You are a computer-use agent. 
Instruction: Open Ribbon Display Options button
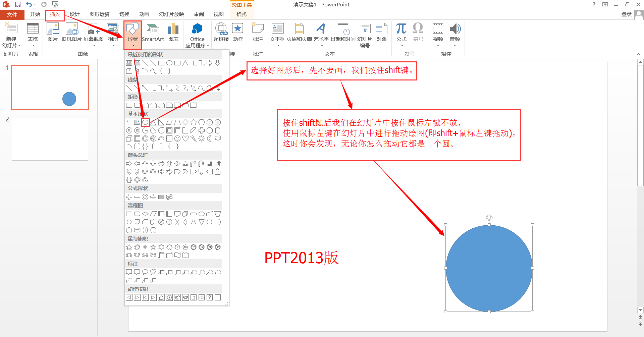click(605, 4)
